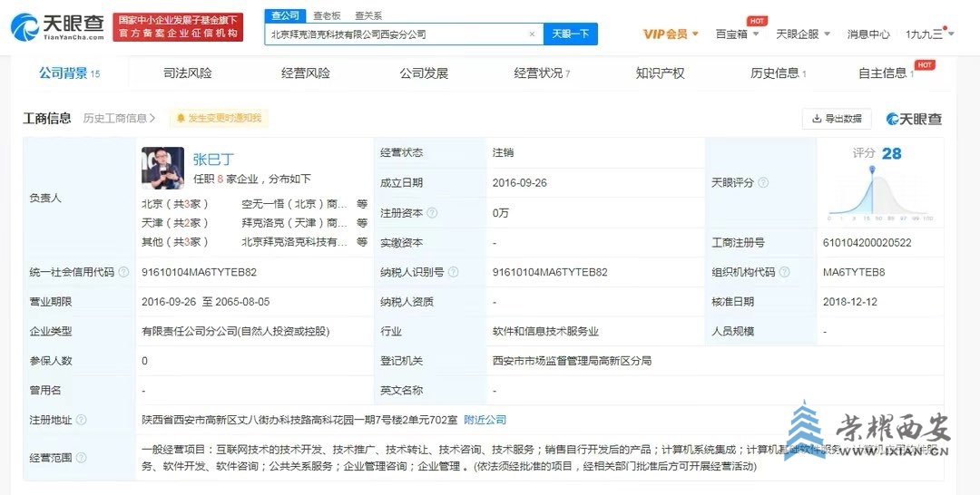Image resolution: width=980 pixels, height=495 pixels.
Task: Click the 天眼查 logo at top left
Action: coord(57,27)
